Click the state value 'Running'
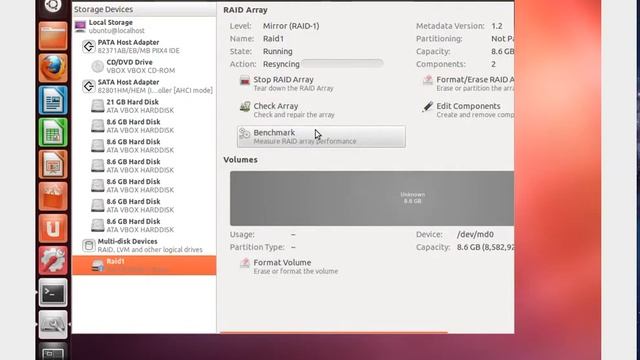Screen dimensions: 640x360 pyautogui.click(x=278, y=51)
